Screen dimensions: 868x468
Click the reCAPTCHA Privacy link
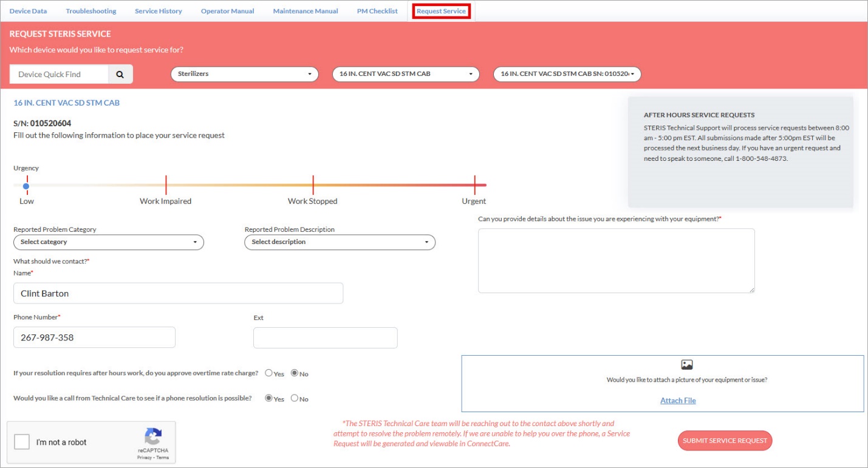[145, 458]
